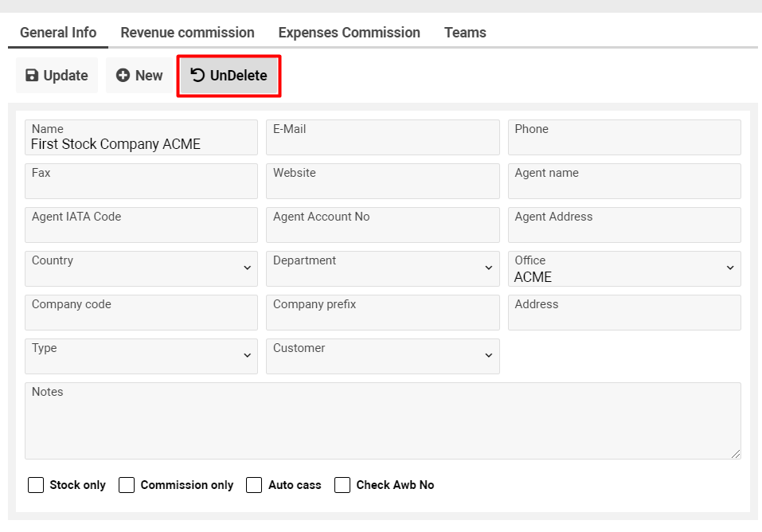Click the floppy disk Update icon
The width and height of the screenshot is (762, 532).
[x=32, y=76]
